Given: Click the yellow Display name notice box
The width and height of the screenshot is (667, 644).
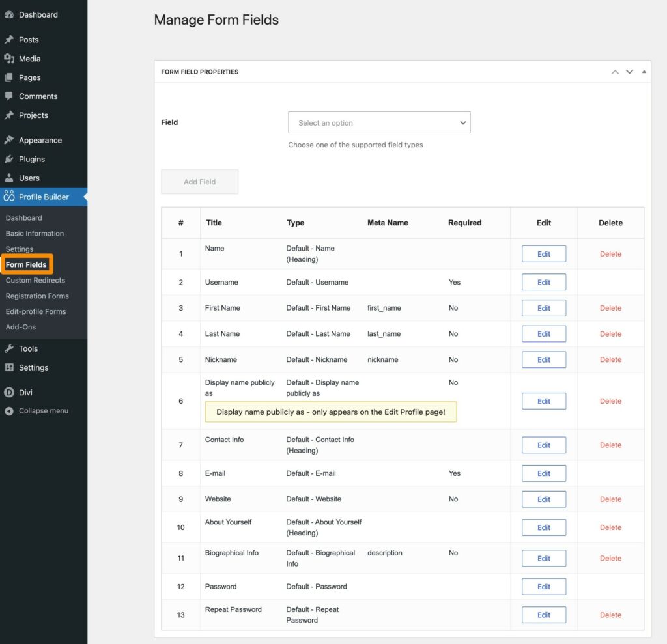Looking at the screenshot, I should pyautogui.click(x=330, y=412).
